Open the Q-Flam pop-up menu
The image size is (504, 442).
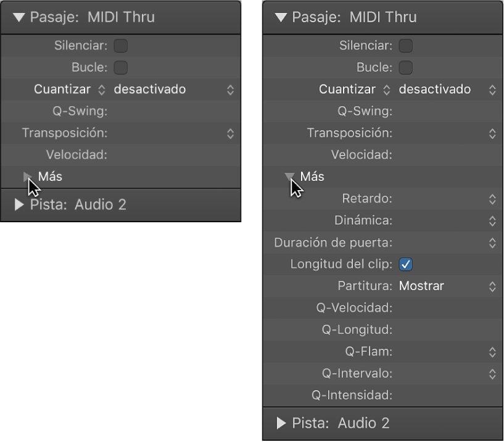(x=492, y=352)
